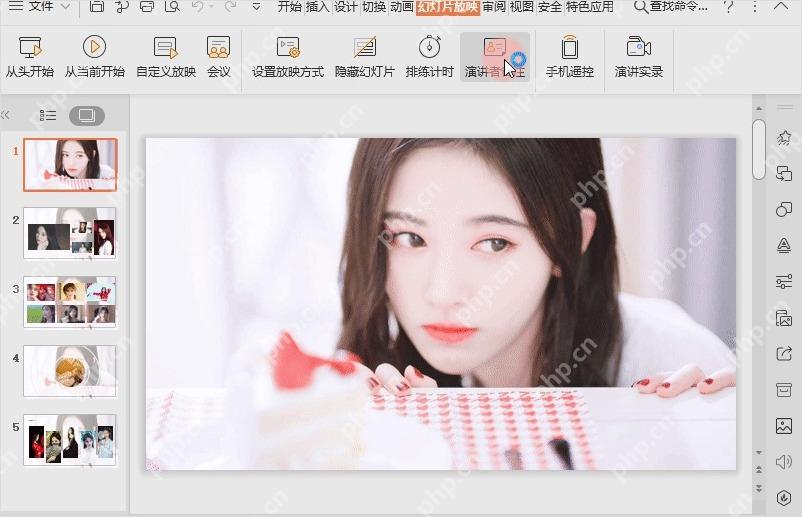This screenshot has height=517, width=802.
Task: Go to previous slide with double up arrow
Action: 759,470
